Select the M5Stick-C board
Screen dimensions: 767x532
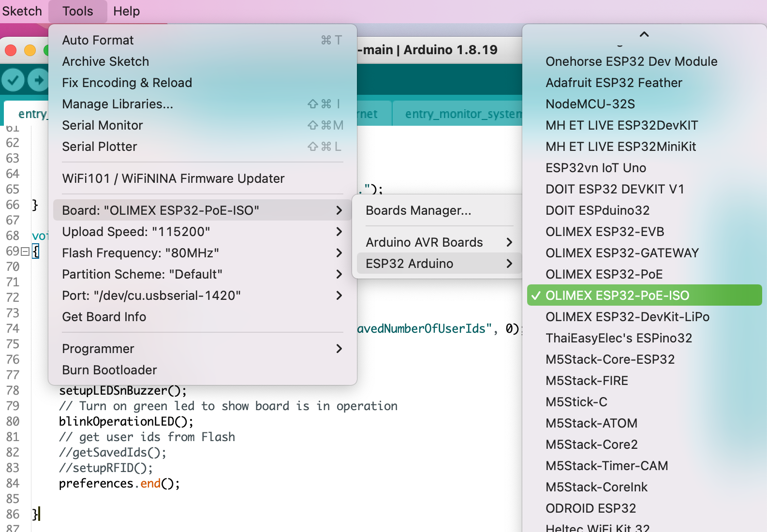tap(645, 402)
